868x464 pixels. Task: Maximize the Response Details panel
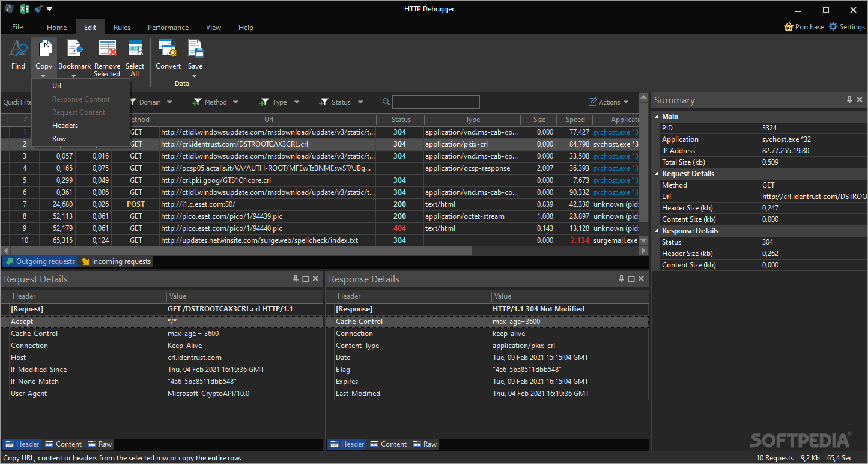pos(631,279)
